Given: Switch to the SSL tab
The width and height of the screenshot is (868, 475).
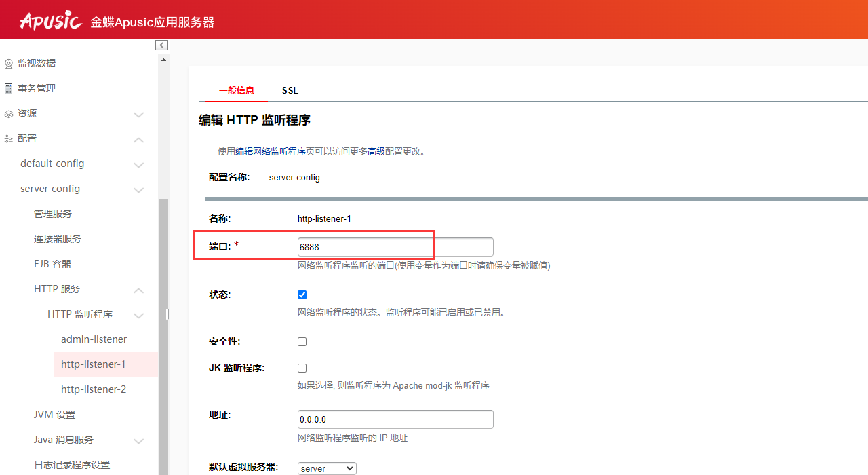Looking at the screenshot, I should (x=290, y=90).
